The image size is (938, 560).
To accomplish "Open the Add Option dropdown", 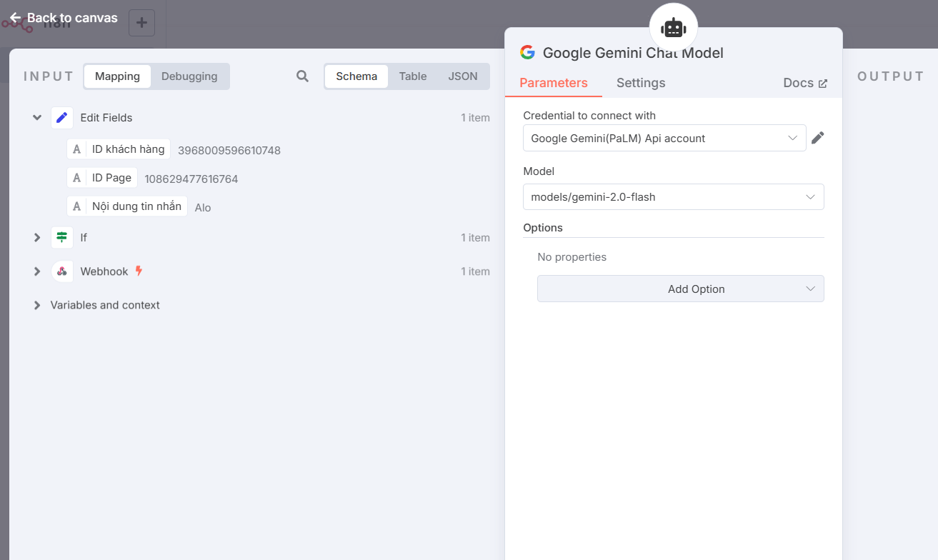I will click(x=680, y=289).
